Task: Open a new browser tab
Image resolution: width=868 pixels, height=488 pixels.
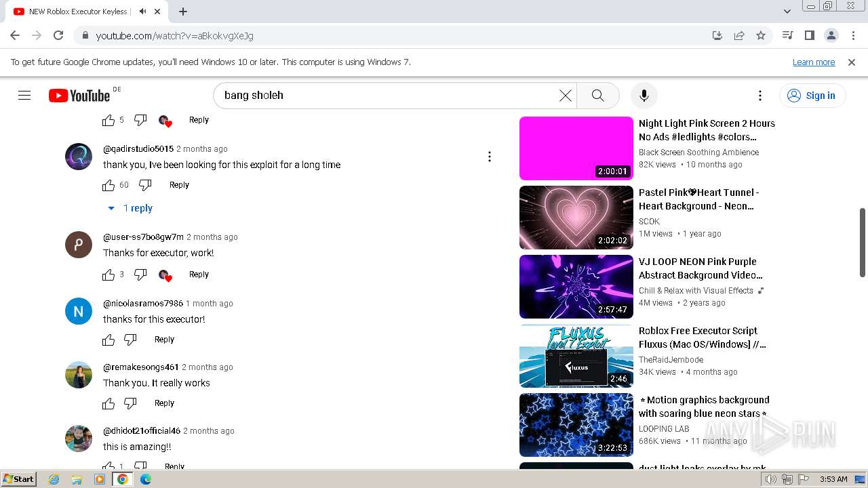Action: point(183,12)
